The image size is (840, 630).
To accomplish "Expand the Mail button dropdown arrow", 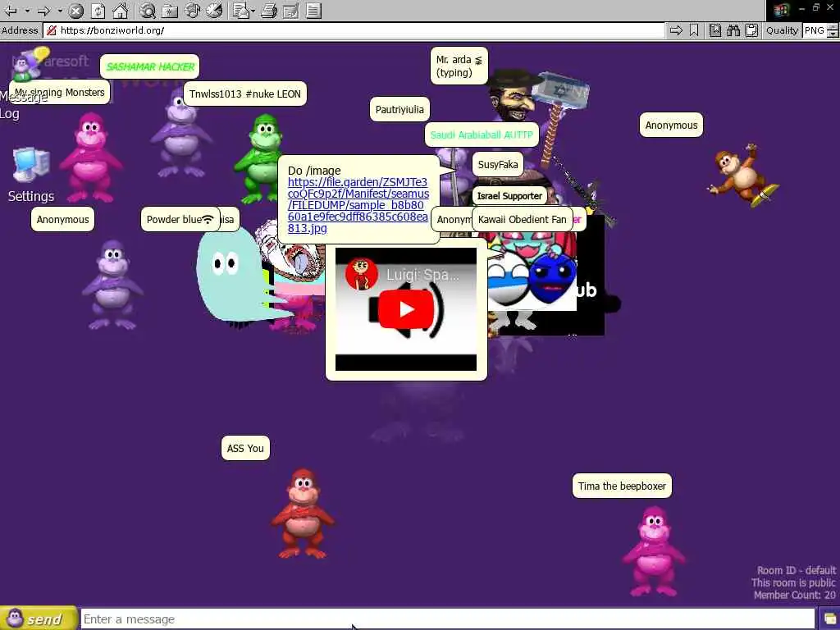I will (253, 10).
